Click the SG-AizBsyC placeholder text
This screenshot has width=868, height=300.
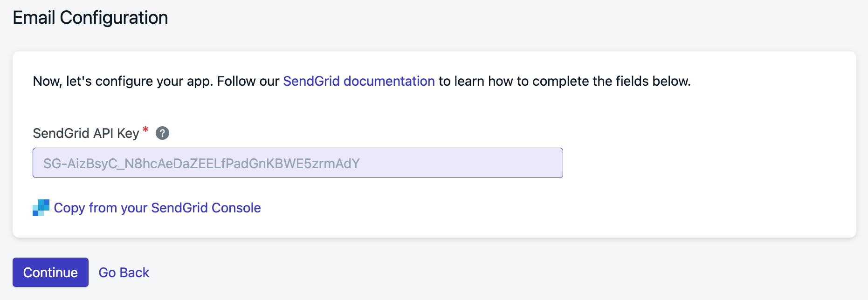[x=201, y=164]
